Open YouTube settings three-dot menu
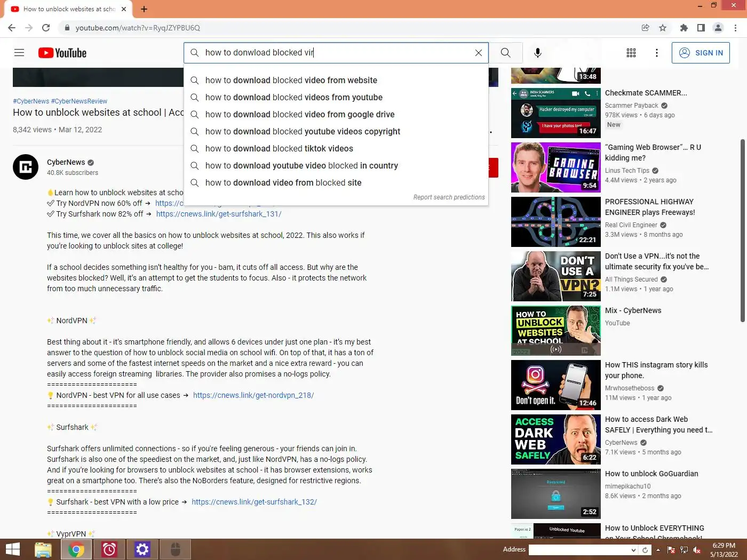 (x=657, y=53)
